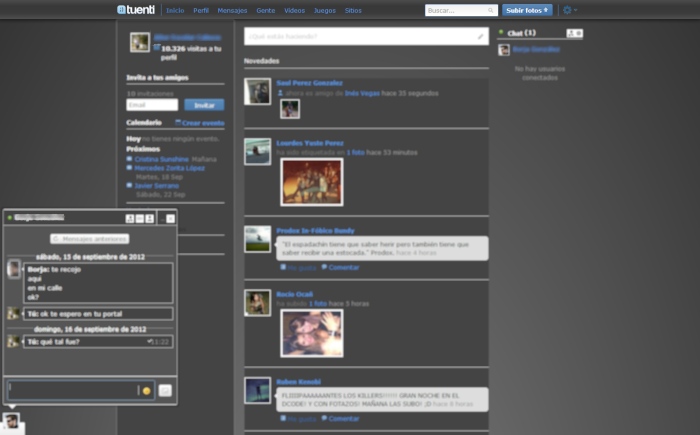This screenshot has height=435, width=700.
Task: Open the tagged photo in Lourdes' post
Action: (x=312, y=182)
